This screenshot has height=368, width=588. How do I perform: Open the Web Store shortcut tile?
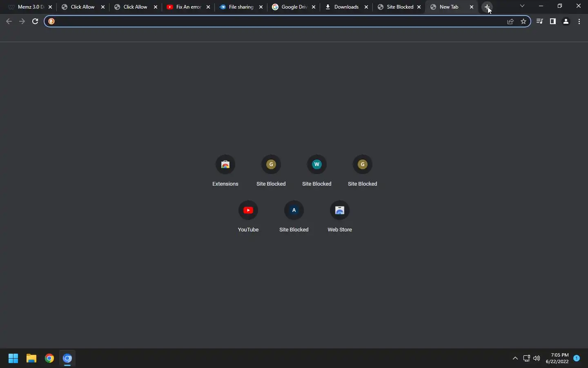click(x=340, y=217)
